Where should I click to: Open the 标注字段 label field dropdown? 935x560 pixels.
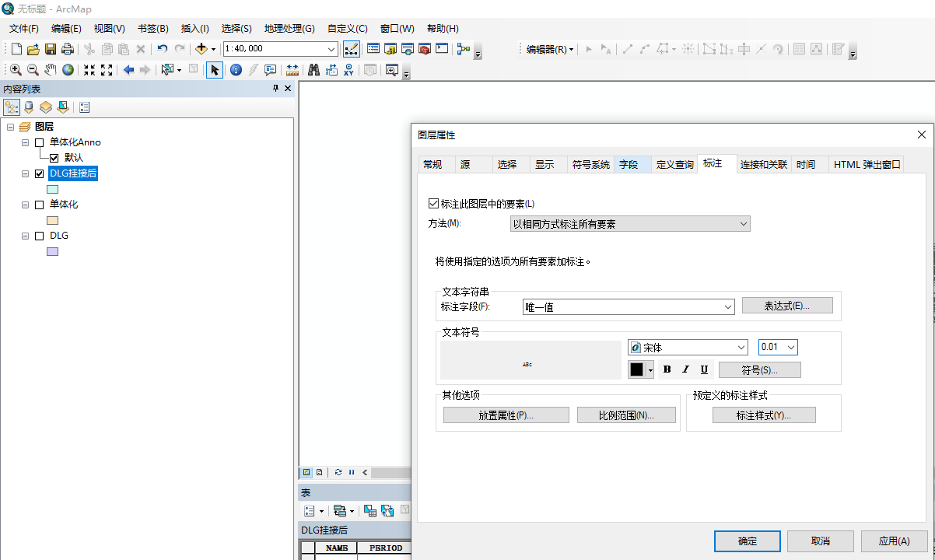[729, 307]
